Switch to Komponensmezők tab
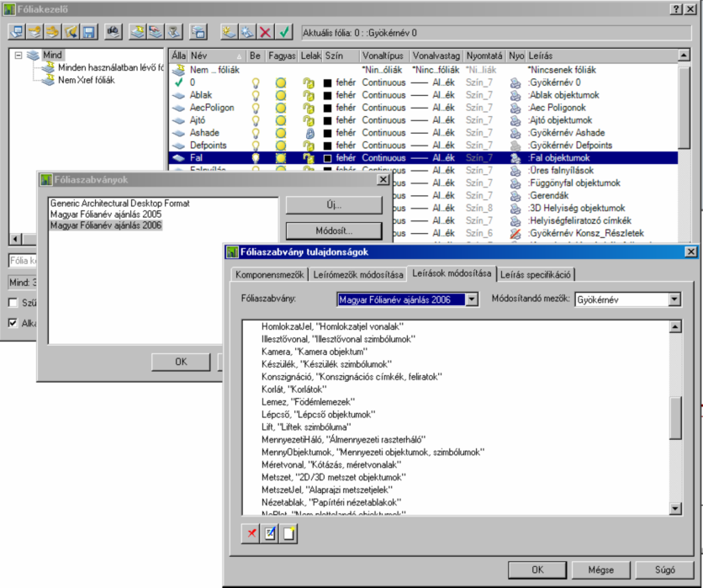 click(269, 274)
